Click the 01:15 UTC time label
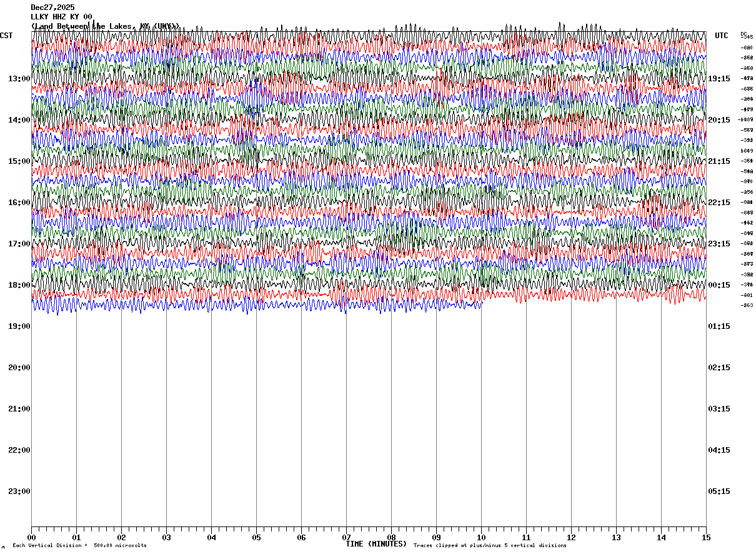The width and height of the screenshot is (756, 554). (719, 326)
